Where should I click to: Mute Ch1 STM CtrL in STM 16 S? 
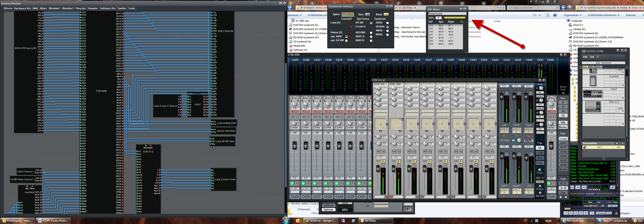pyautogui.click(x=378, y=152)
